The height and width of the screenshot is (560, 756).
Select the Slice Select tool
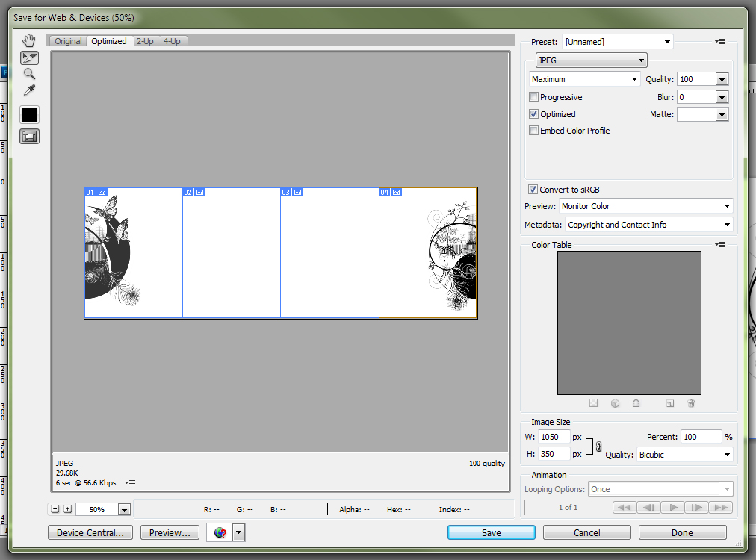click(30, 57)
